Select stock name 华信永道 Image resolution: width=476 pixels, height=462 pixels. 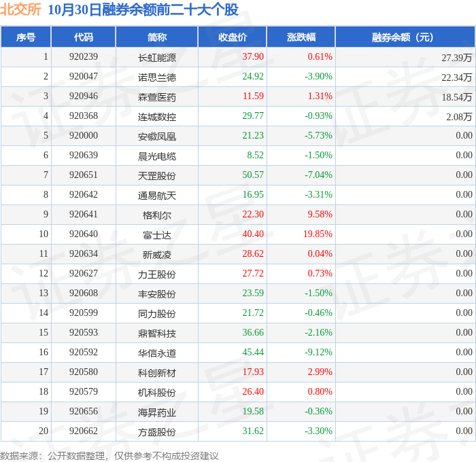tap(157, 353)
